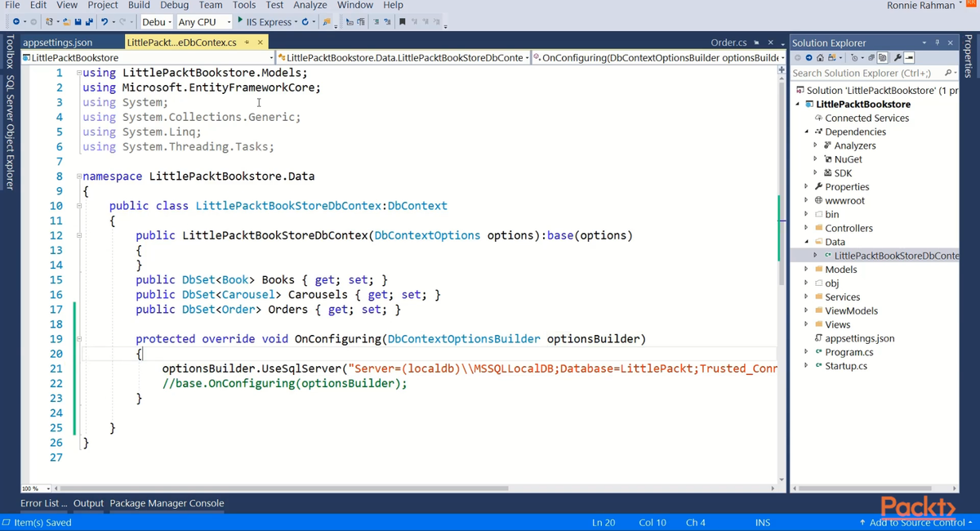980x531 pixels.
Task: Click the editor horizontal scrollbar
Action: point(413,489)
